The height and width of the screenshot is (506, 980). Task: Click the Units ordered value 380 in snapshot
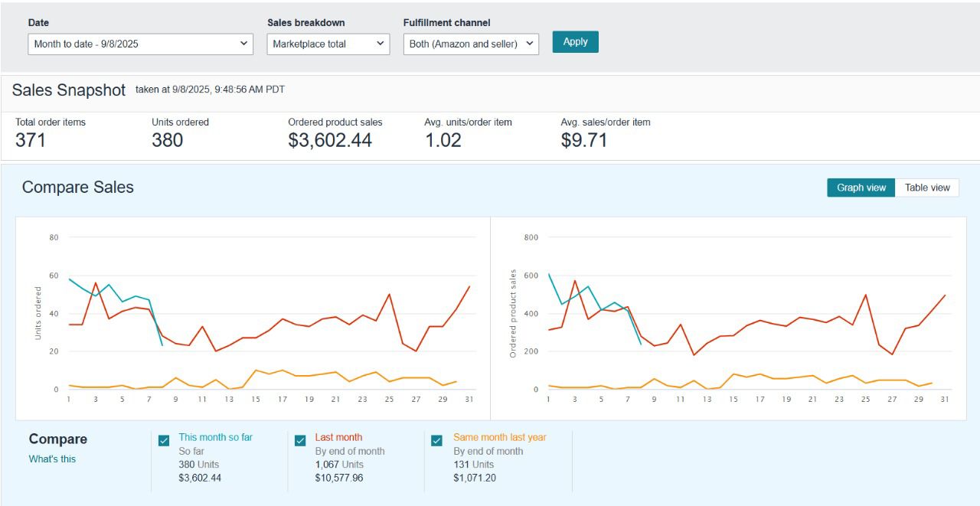[x=167, y=140]
